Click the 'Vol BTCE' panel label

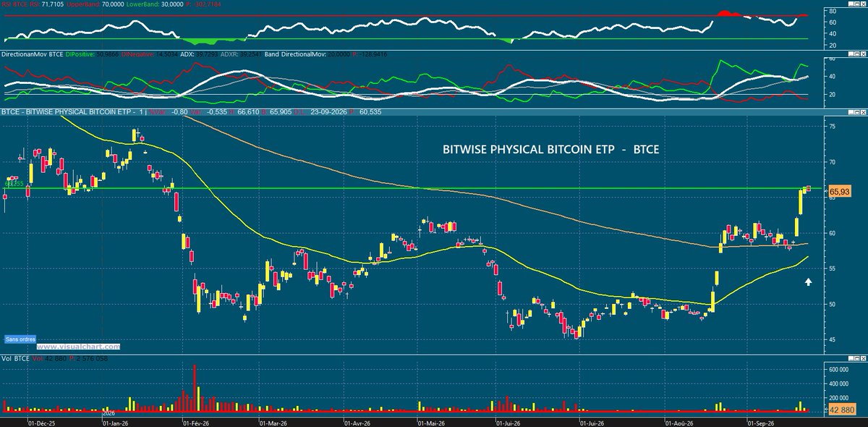tap(15, 358)
